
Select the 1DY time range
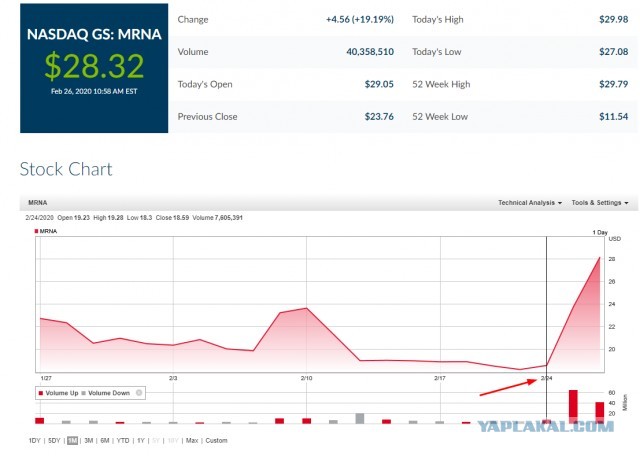(x=35, y=440)
